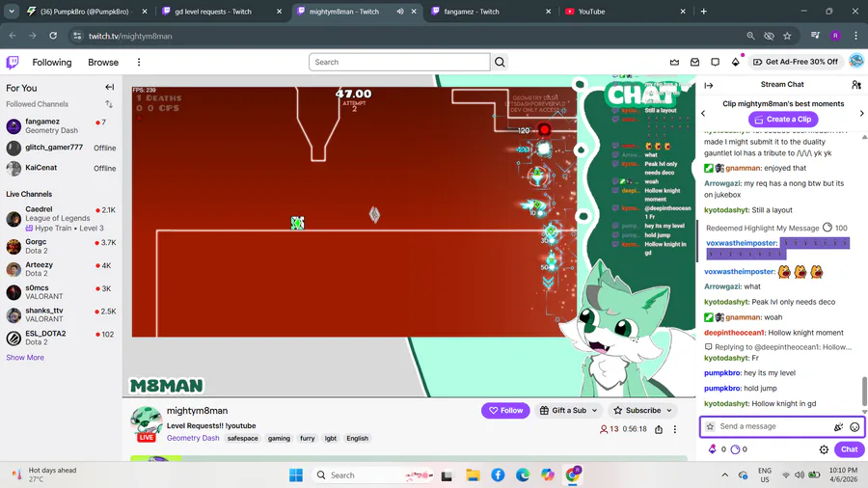Open emote picker smiley icon
The width and height of the screenshot is (868, 488).
coord(854,426)
